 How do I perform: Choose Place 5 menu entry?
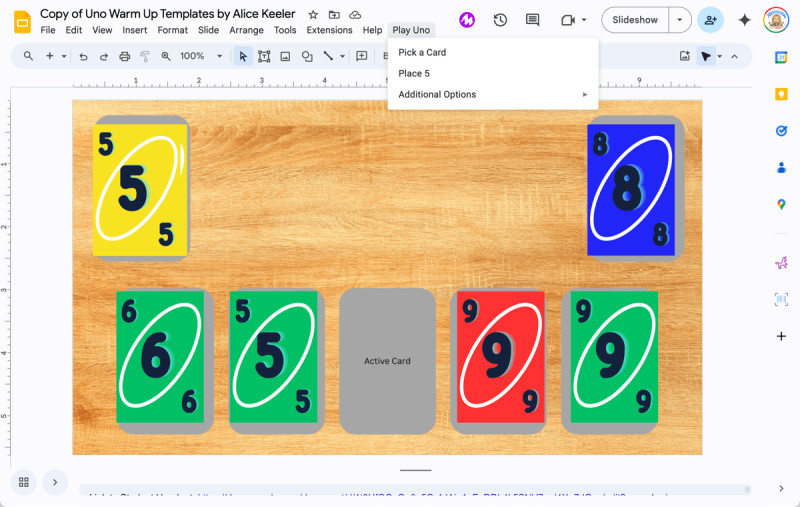(x=493, y=73)
